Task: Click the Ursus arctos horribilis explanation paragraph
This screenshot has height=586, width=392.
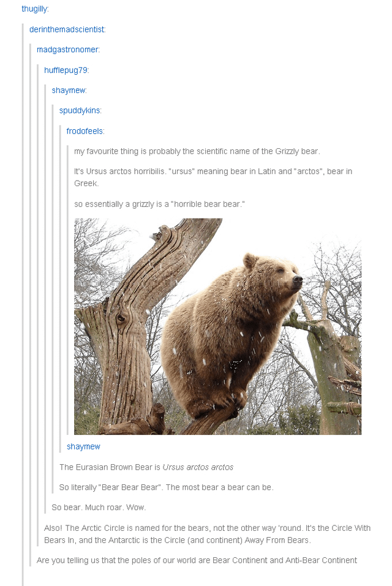Action: click(x=213, y=177)
